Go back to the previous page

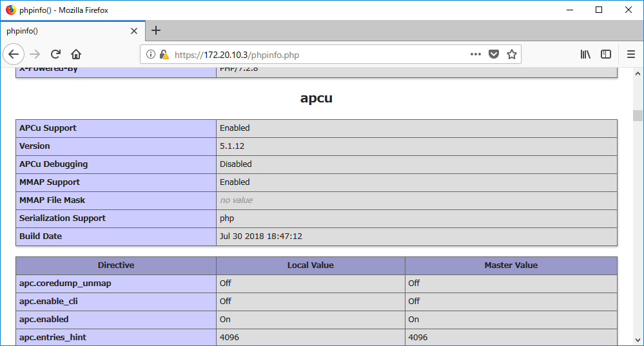[x=14, y=54]
